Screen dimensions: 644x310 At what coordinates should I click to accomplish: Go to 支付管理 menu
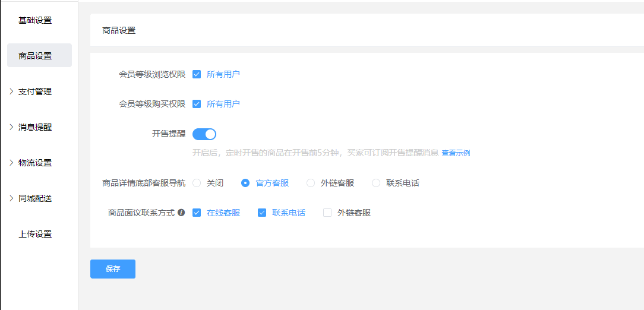35,91
